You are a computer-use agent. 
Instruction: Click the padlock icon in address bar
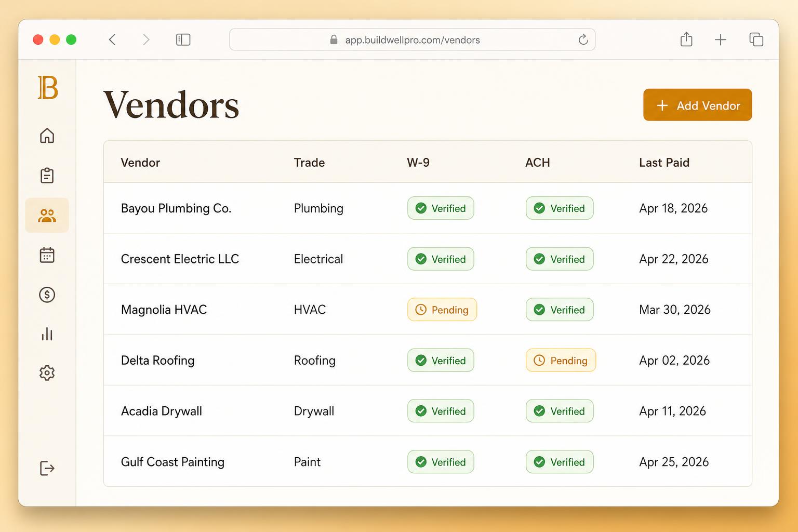tap(334, 39)
